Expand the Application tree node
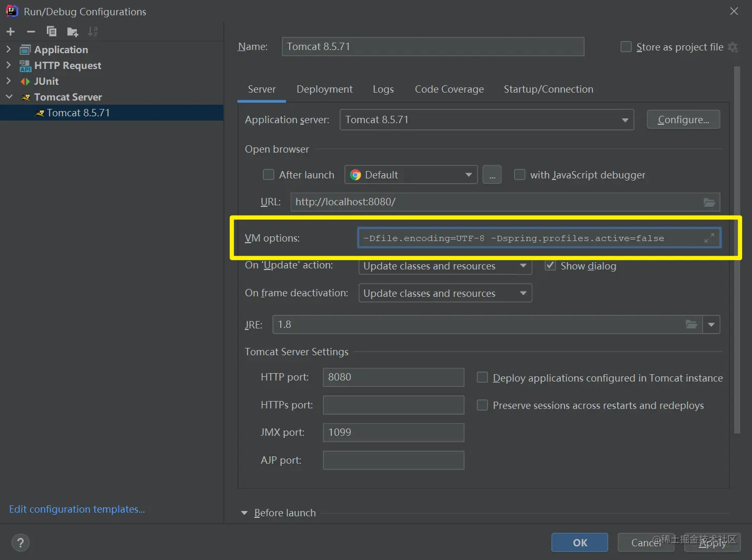This screenshot has width=752, height=560. point(8,49)
